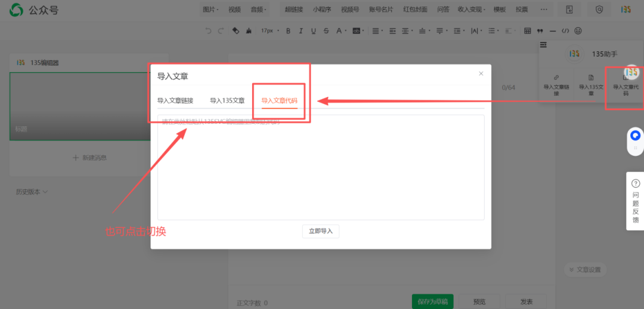Switch to the 导入135文章 tab
644x309 pixels.
(x=228, y=101)
